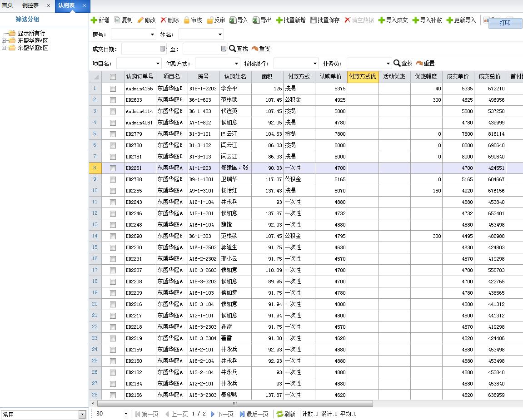Sort by 认购订单号 column header

pos(140,77)
